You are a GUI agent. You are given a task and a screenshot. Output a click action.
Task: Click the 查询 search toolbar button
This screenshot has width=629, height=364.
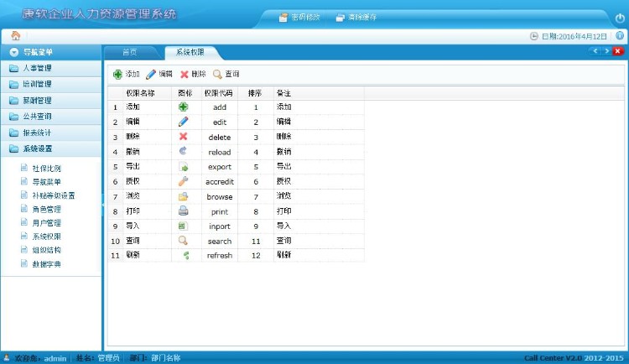click(x=226, y=74)
